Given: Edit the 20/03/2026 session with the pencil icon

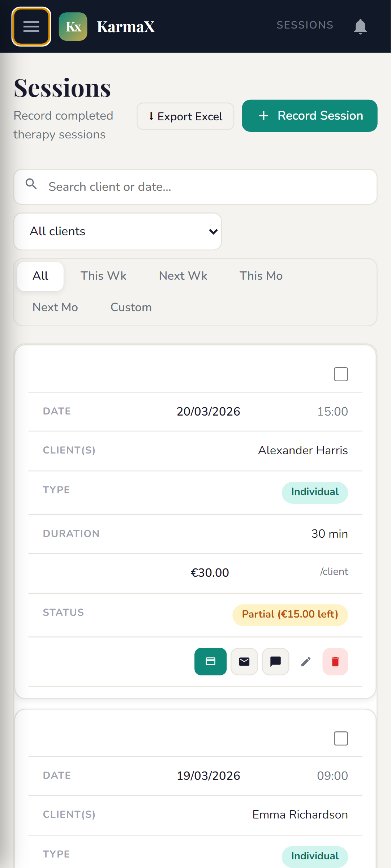Looking at the screenshot, I should pos(306,661).
